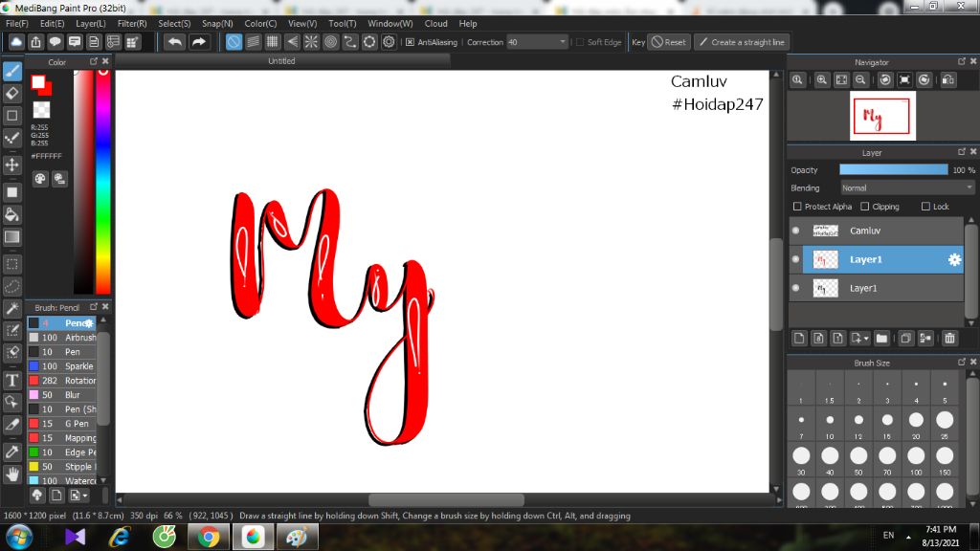Open settings gear for selected Layer1
Image resolution: width=980 pixels, height=551 pixels.
[x=954, y=259]
